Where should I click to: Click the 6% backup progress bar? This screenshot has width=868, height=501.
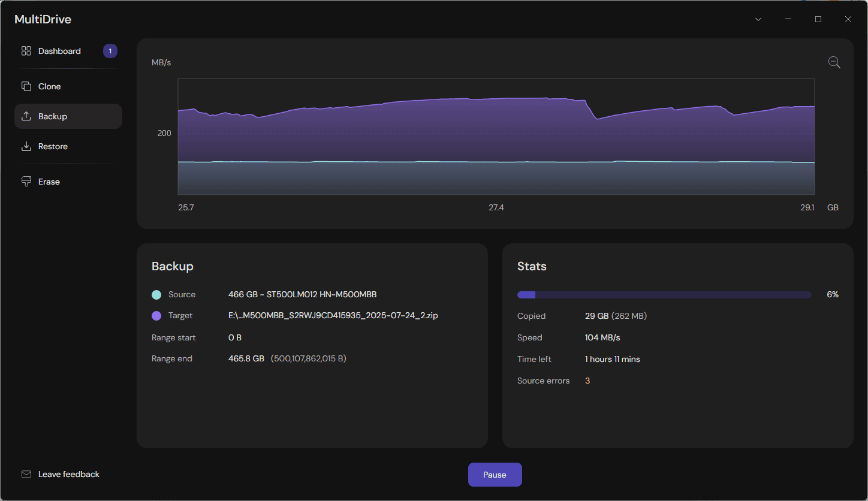point(664,295)
